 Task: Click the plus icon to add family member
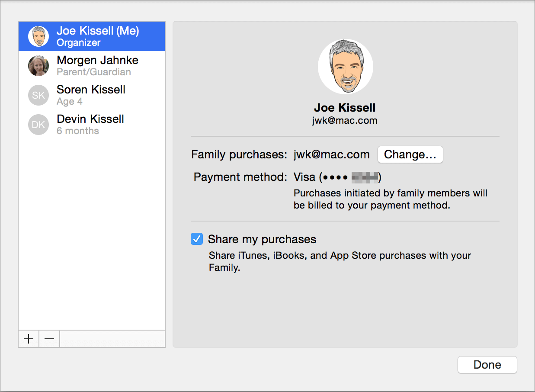point(28,339)
